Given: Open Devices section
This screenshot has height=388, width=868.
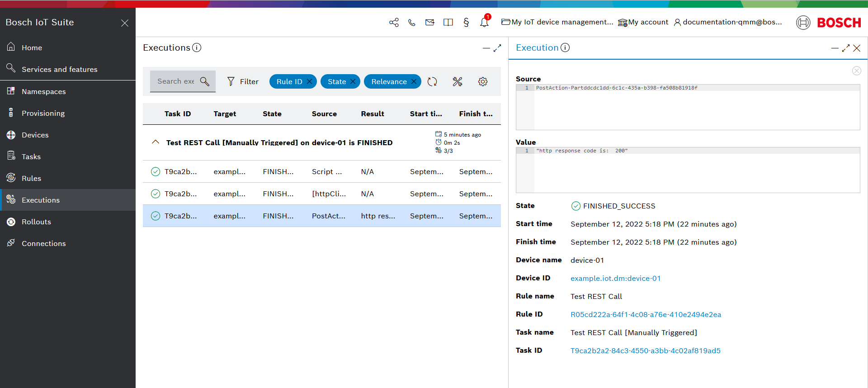Looking at the screenshot, I should tap(68, 135).
